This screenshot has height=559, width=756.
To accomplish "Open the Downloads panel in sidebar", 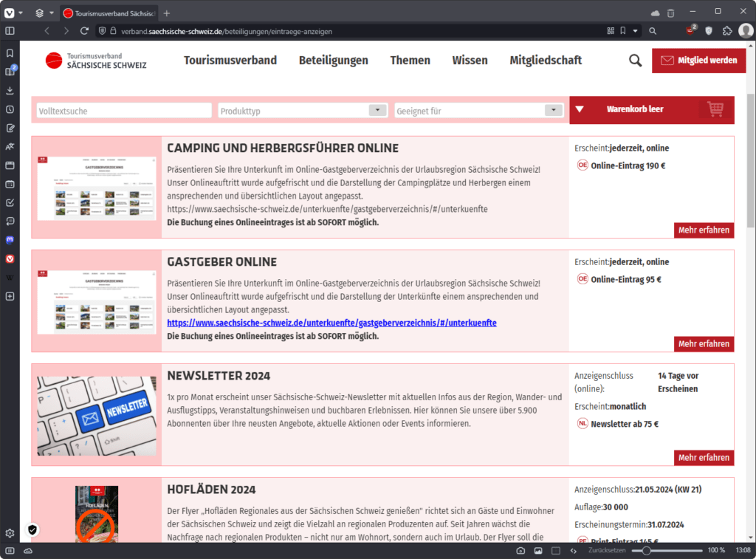I will click(x=10, y=90).
